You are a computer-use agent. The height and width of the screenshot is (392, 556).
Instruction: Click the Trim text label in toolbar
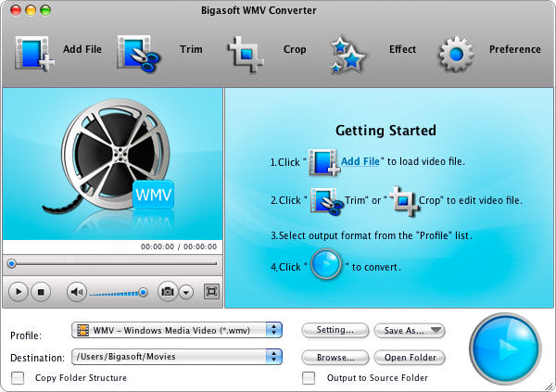191,49
